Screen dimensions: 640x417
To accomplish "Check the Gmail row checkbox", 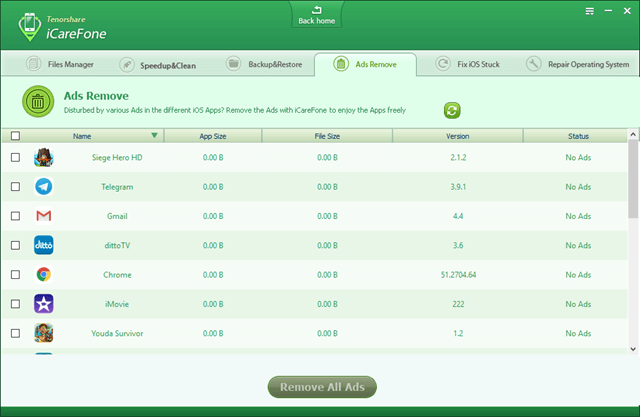I will 16,216.
